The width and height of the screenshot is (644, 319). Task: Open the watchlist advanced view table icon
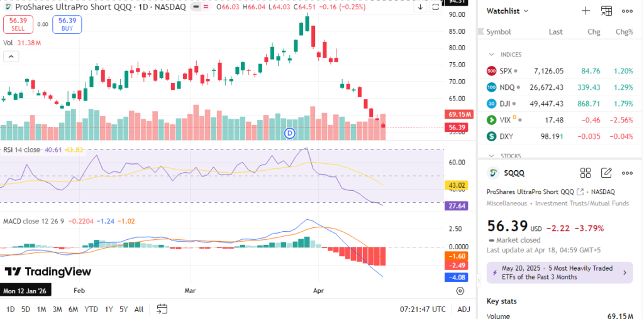(606, 11)
